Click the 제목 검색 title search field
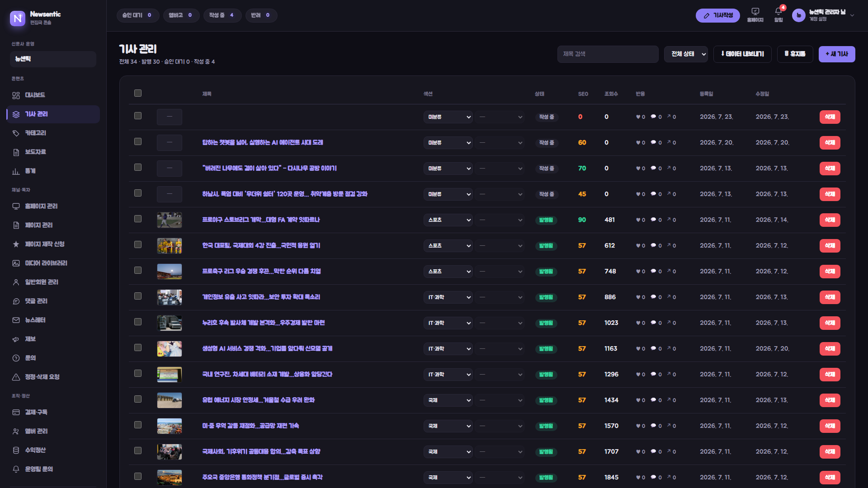Viewport: 868px width, 488px height. pyautogui.click(x=608, y=54)
